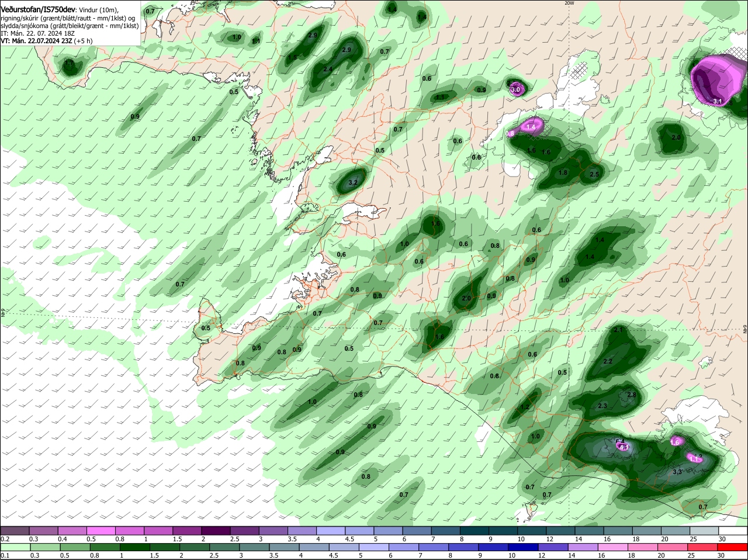Click the 2.2 precipitation value on map
Image resolution: width=748 pixels, height=560 pixels.
tap(608, 362)
